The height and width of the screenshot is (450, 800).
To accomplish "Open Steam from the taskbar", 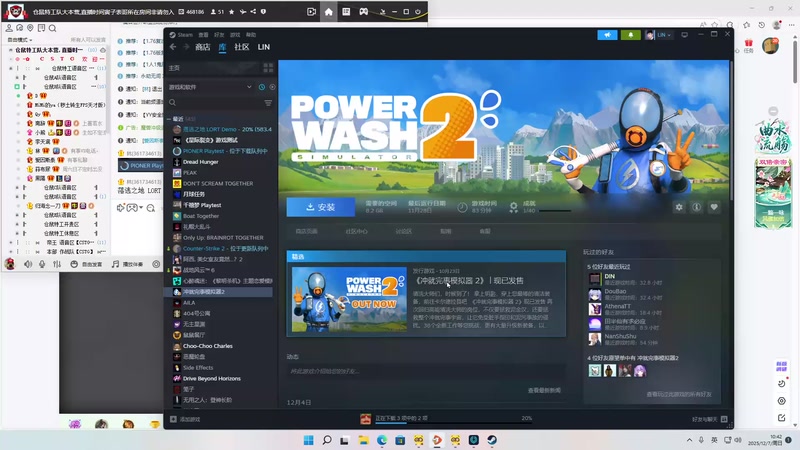I will coord(492,440).
